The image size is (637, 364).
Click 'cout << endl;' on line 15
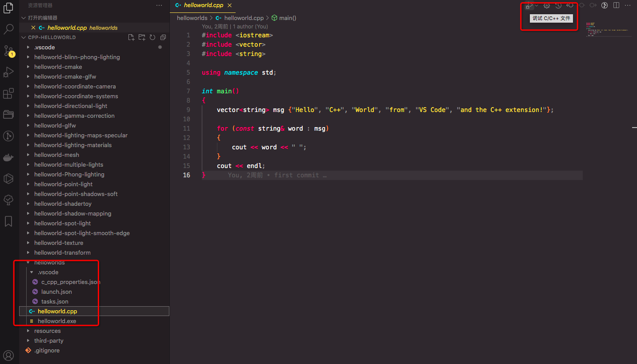pyautogui.click(x=241, y=166)
